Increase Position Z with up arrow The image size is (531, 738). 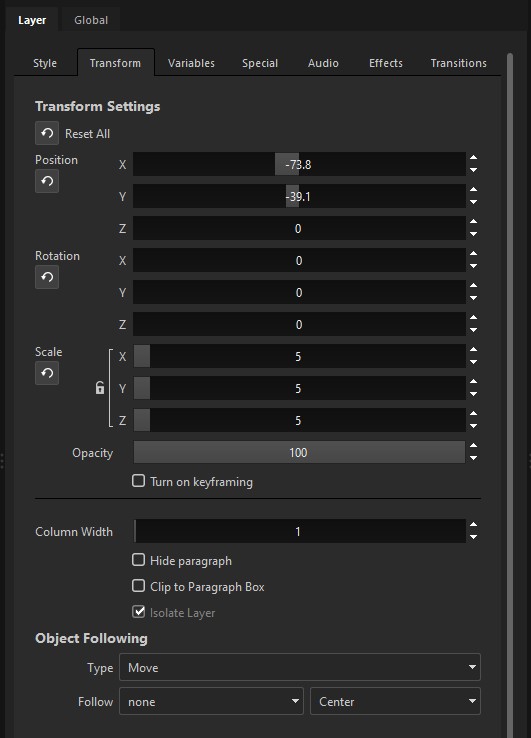(x=474, y=222)
